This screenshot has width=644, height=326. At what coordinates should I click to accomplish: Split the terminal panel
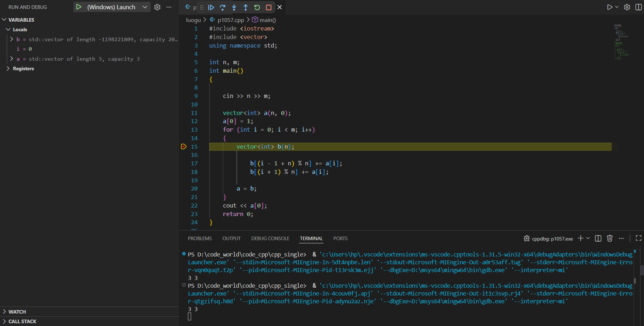(598, 238)
